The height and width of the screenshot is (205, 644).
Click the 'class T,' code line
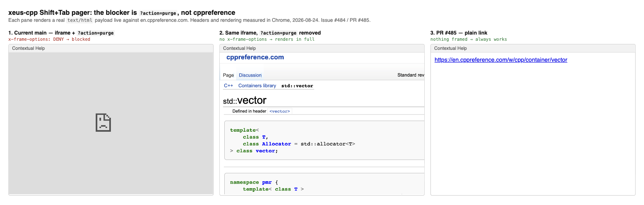coord(255,137)
